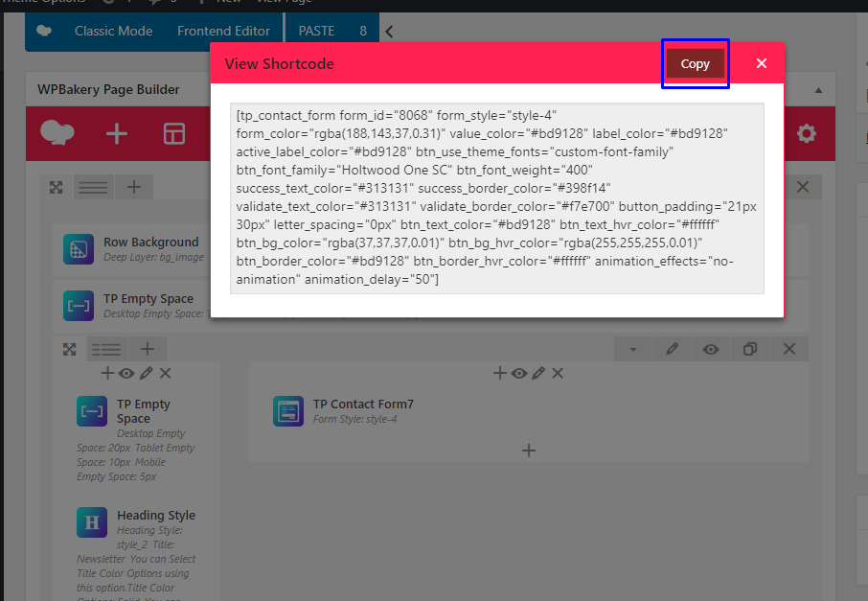Click the PASTE button
The width and height of the screenshot is (868, 601).
click(x=317, y=31)
